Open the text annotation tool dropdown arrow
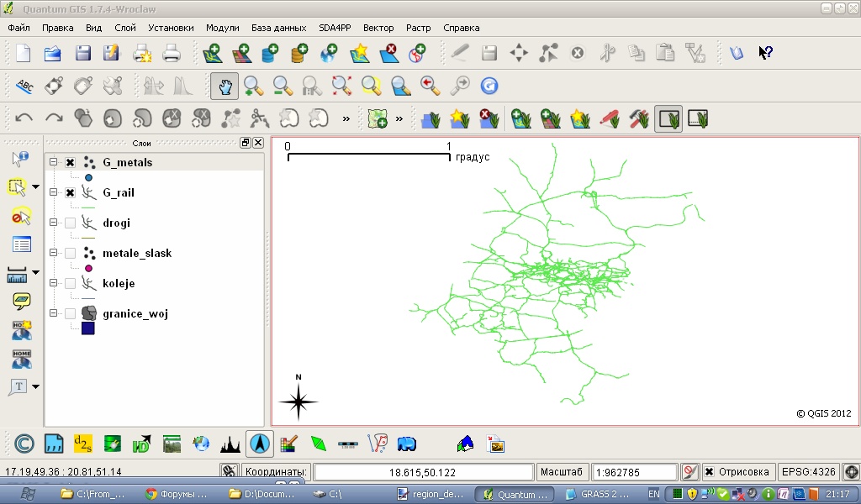The width and height of the screenshot is (861, 504). tap(36, 386)
